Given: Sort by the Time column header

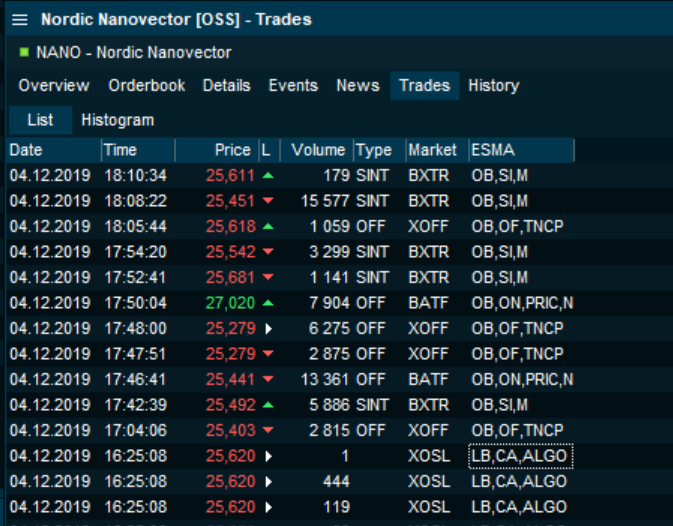Looking at the screenshot, I should point(138,150).
